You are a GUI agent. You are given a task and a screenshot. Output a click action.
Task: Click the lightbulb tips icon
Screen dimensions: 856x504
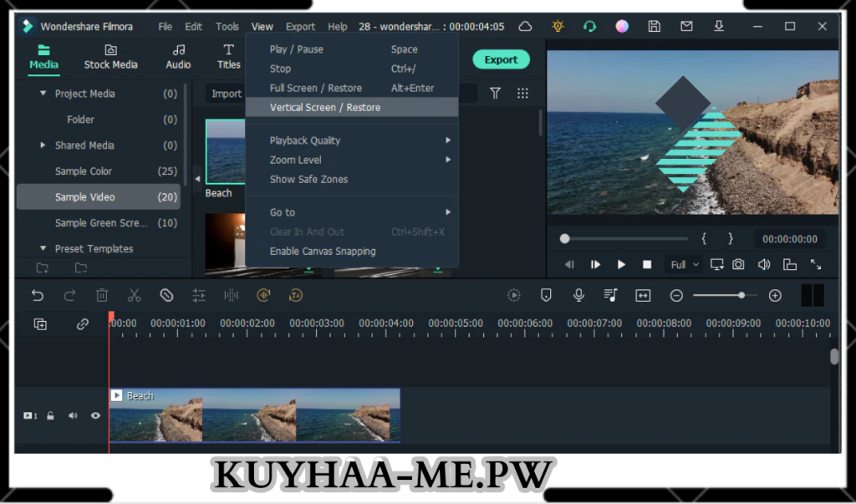pos(558,26)
